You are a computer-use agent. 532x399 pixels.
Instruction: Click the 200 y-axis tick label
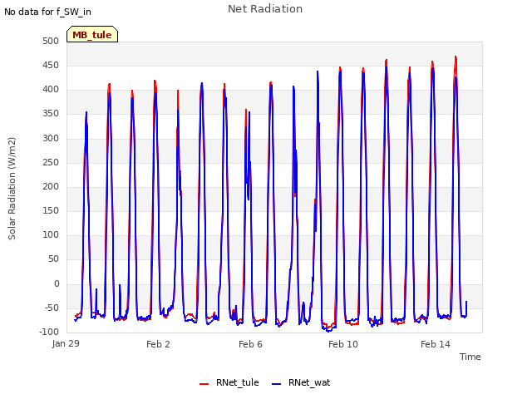point(51,186)
